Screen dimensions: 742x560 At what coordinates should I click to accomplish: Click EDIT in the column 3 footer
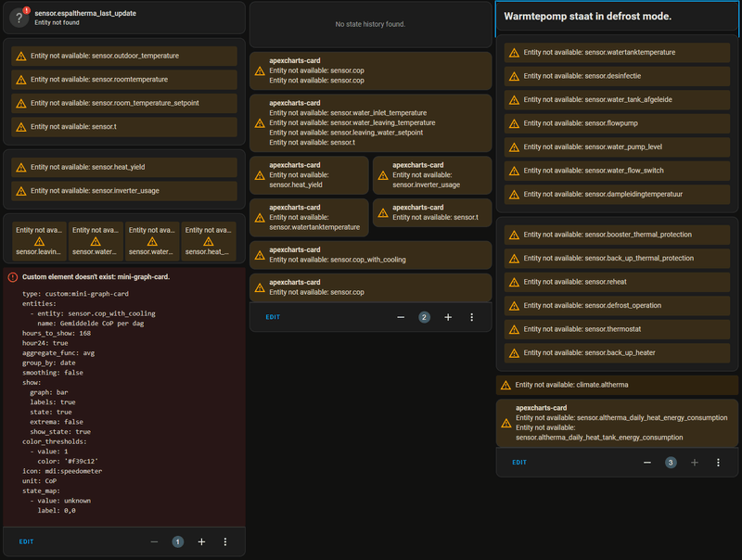click(519, 463)
